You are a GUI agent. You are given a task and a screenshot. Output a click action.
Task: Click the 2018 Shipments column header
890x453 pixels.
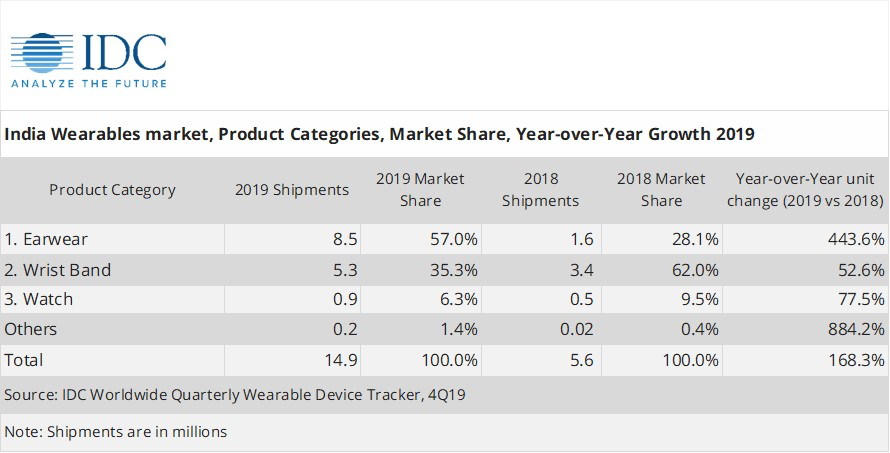pos(540,190)
